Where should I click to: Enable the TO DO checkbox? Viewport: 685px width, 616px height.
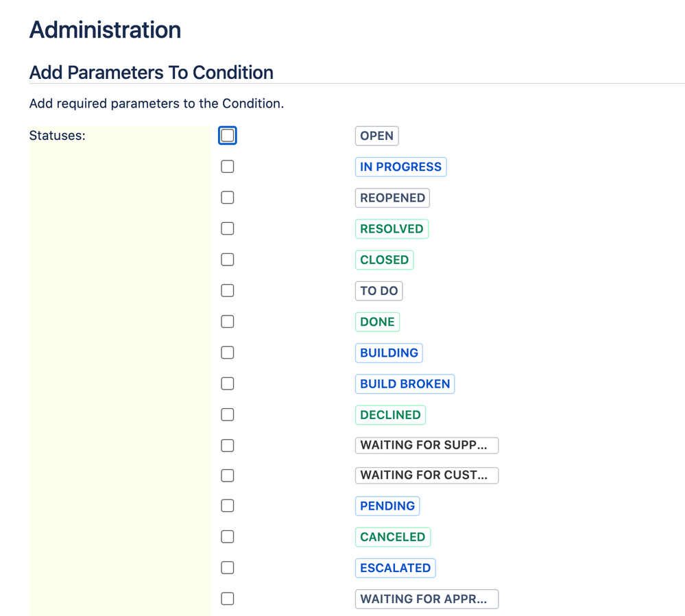click(x=227, y=290)
